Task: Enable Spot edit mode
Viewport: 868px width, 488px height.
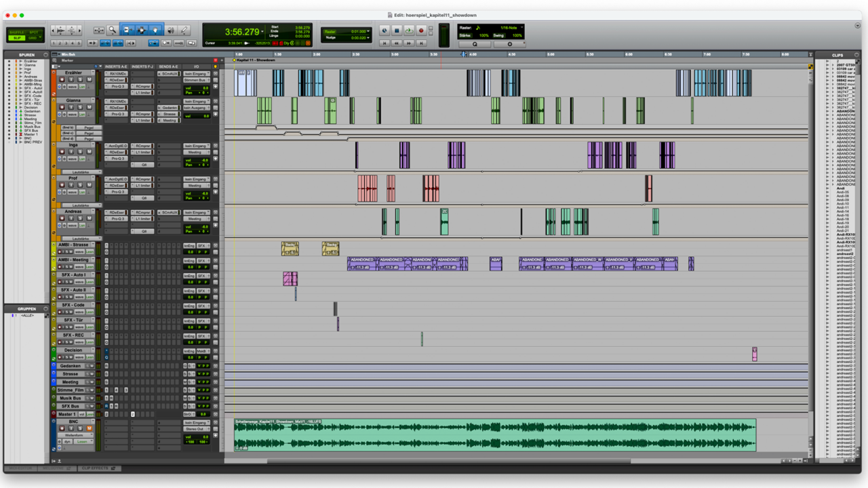Action: 34,33
